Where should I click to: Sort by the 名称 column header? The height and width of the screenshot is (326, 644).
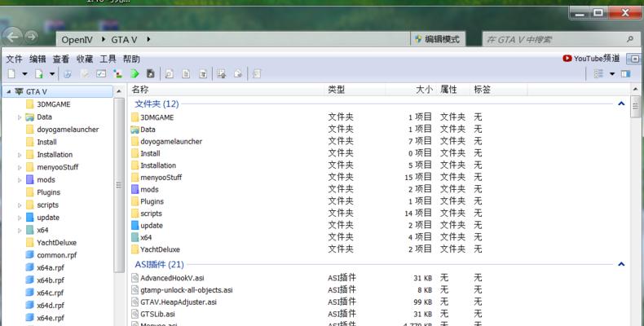tap(227, 90)
